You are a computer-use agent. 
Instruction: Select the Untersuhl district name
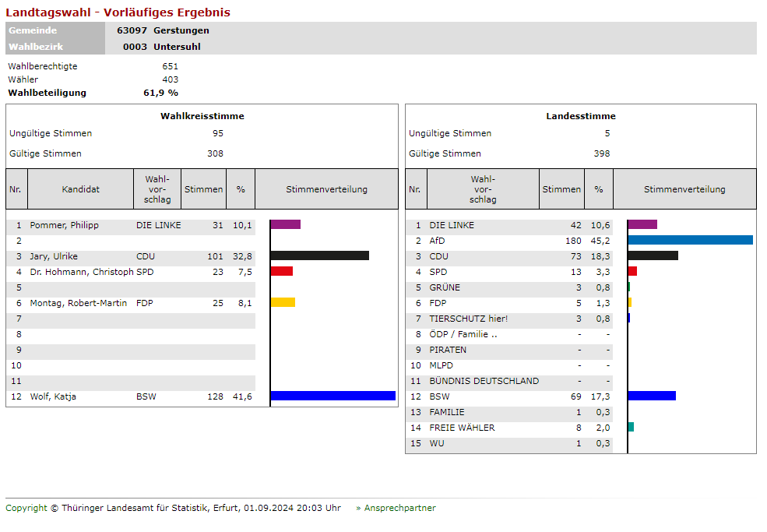(178, 47)
